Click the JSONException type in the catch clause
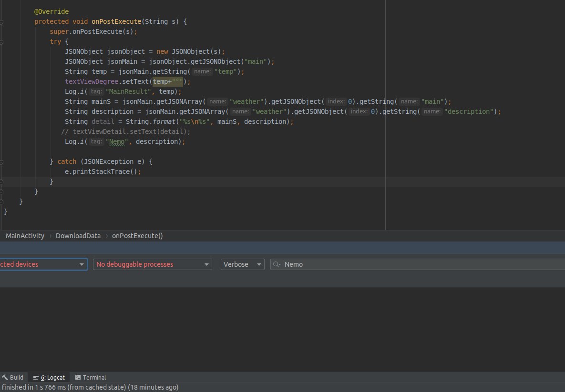This screenshot has height=392, width=565. click(x=108, y=161)
